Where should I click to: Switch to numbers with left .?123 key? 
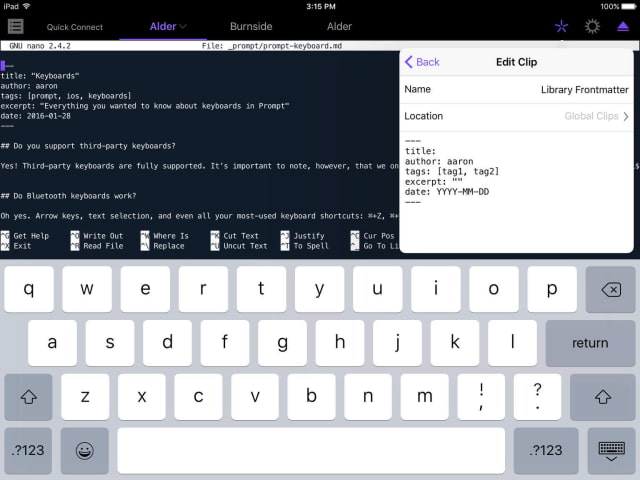click(x=28, y=450)
